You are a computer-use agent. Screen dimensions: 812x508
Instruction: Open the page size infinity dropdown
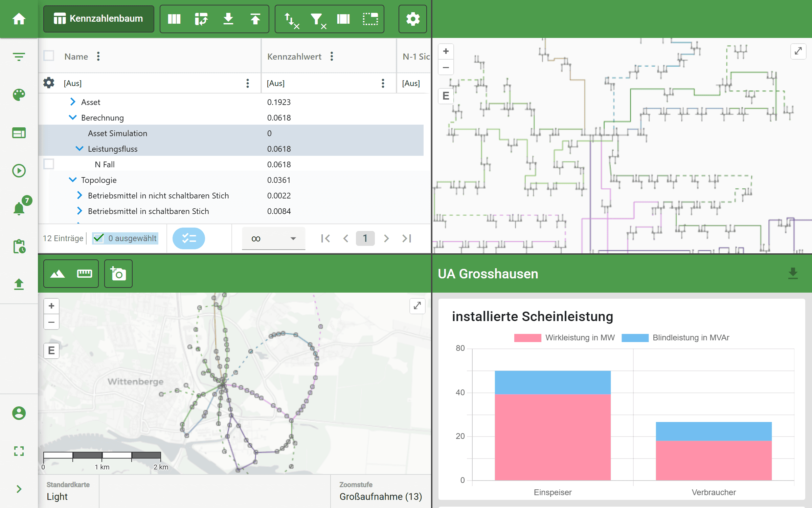pos(273,238)
